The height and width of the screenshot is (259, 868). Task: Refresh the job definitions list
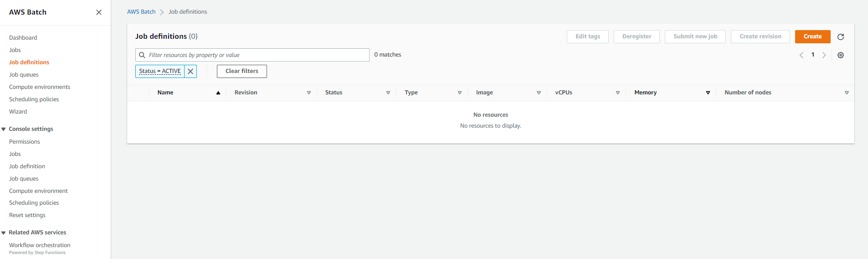click(x=841, y=36)
